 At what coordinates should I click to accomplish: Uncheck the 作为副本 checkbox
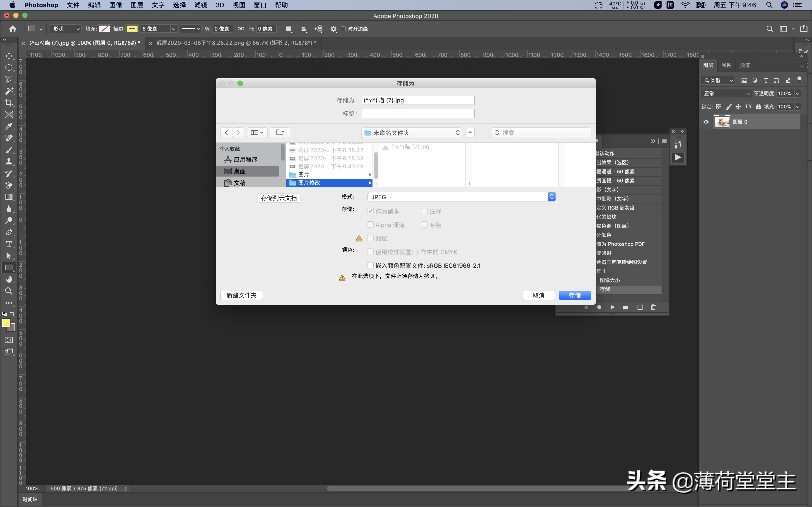coord(370,211)
